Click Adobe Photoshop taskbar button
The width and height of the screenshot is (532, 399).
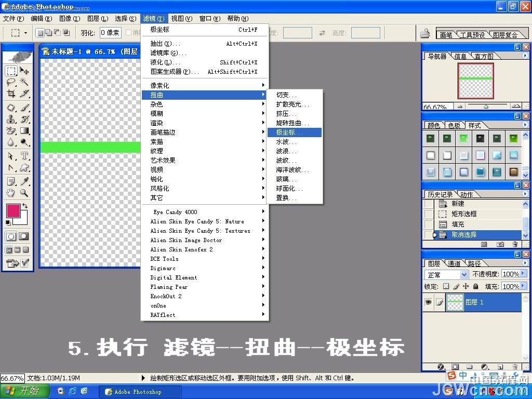click(140, 392)
